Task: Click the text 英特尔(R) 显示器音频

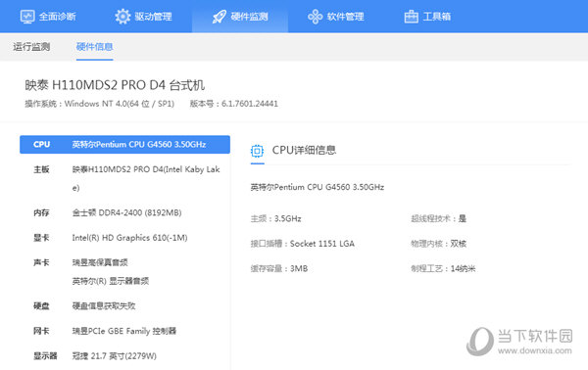Action: click(110, 281)
